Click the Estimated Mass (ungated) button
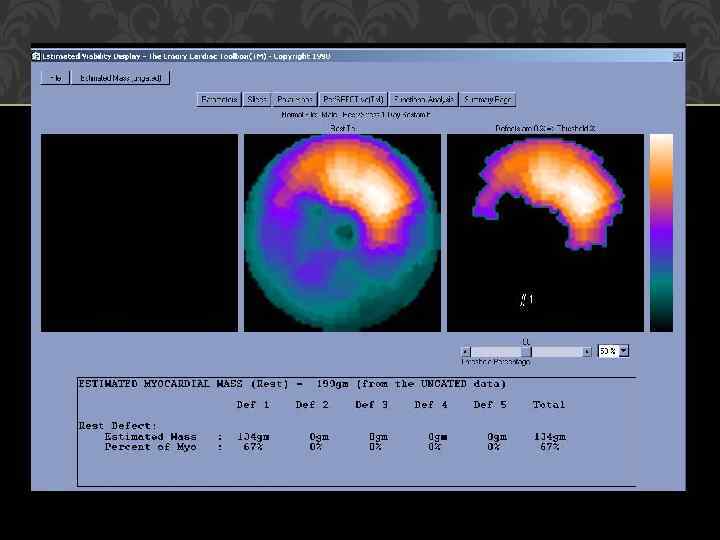The width and height of the screenshot is (720, 540). pyautogui.click(x=121, y=78)
